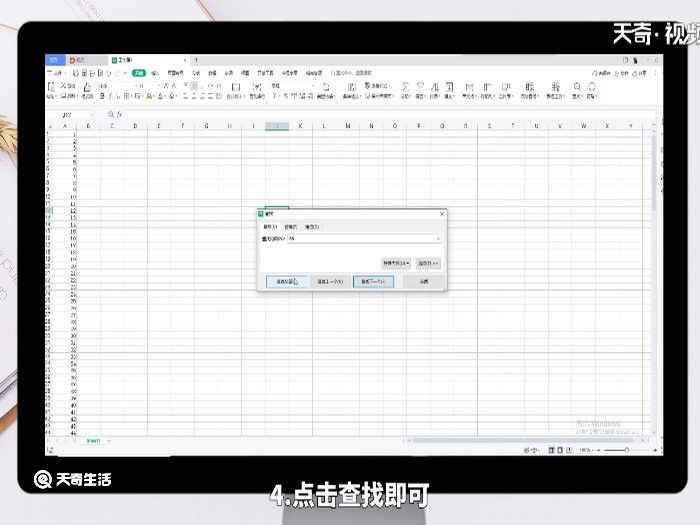Open the File menu
This screenshot has height=525, width=700.
tap(57, 73)
